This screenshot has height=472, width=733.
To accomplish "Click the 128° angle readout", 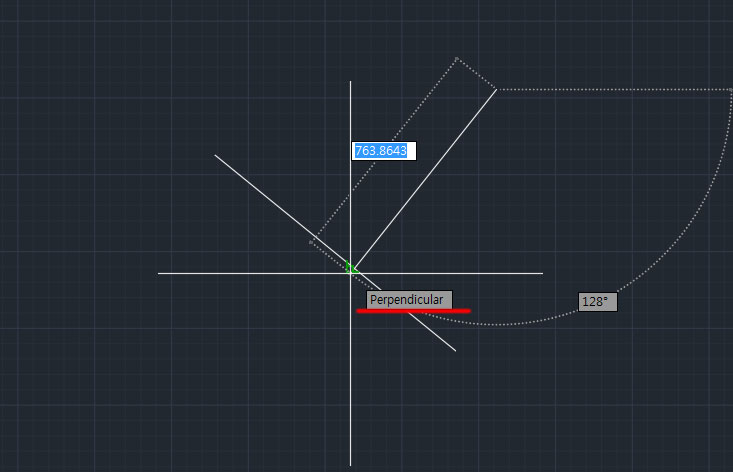I will coord(597,302).
